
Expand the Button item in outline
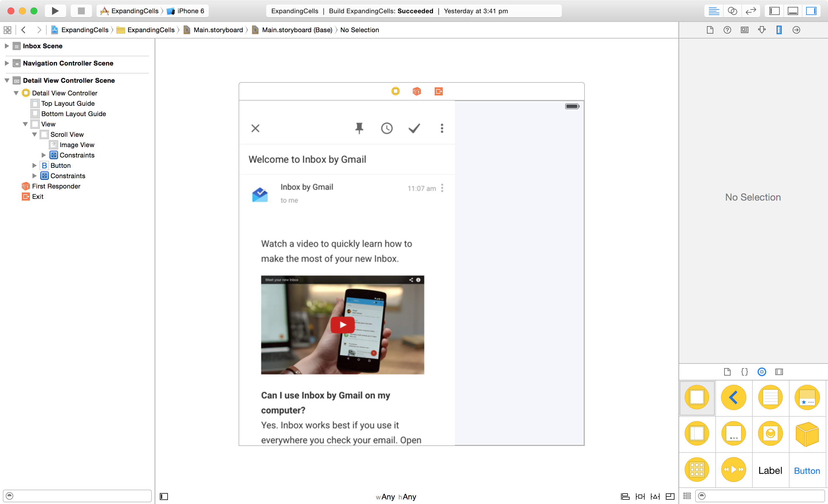coord(34,166)
